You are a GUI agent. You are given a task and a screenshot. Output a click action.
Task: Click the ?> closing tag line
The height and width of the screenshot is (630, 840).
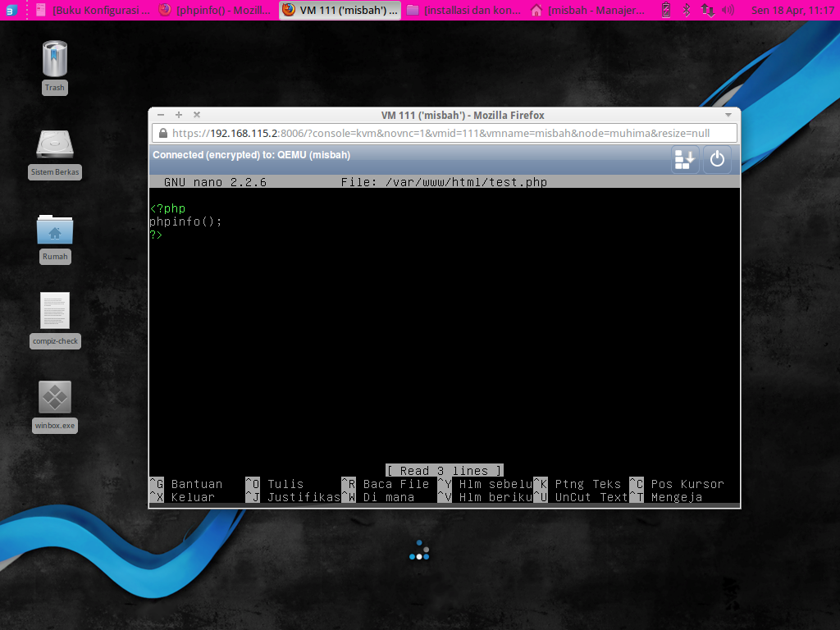click(x=156, y=234)
